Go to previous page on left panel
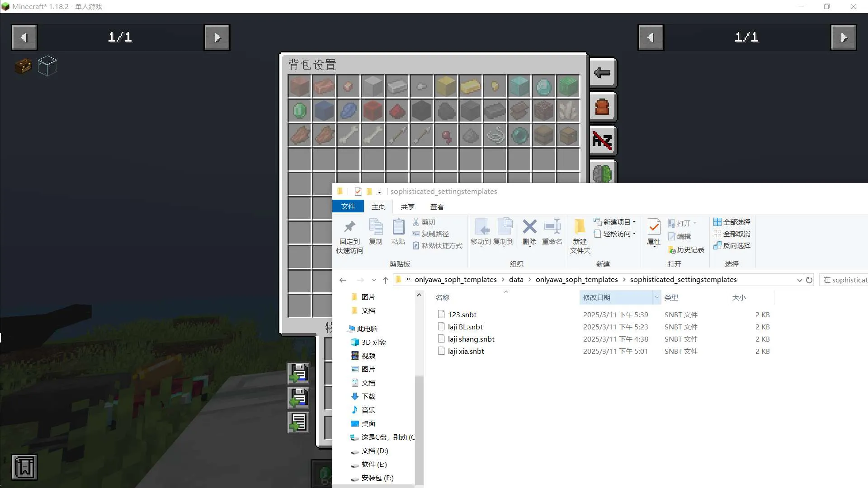This screenshot has width=868, height=488. (x=24, y=38)
